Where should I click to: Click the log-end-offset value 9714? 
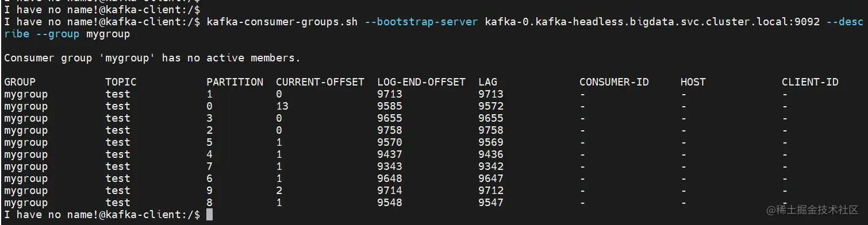pyautogui.click(x=390, y=191)
